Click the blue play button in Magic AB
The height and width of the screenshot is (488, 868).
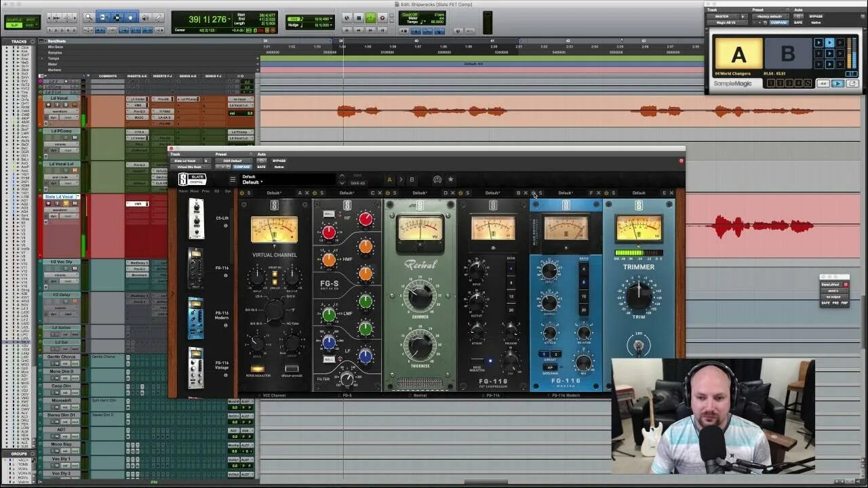(x=837, y=83)
